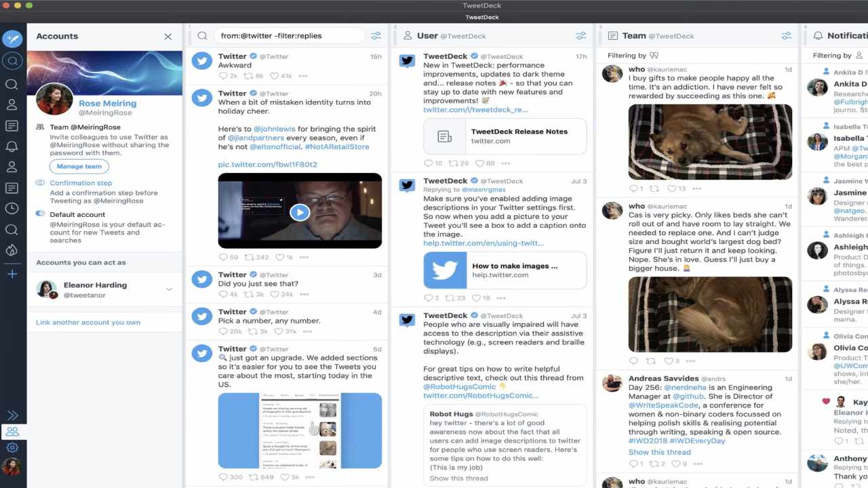868x488 pixels.
Task: Open the Settings gear icon
Action: pyautogui.click(x=12, y=448)
